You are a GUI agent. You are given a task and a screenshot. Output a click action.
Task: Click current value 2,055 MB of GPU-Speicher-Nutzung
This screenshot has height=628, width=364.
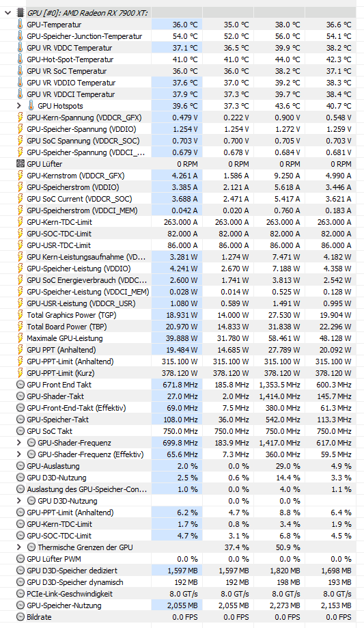(182, 605)
